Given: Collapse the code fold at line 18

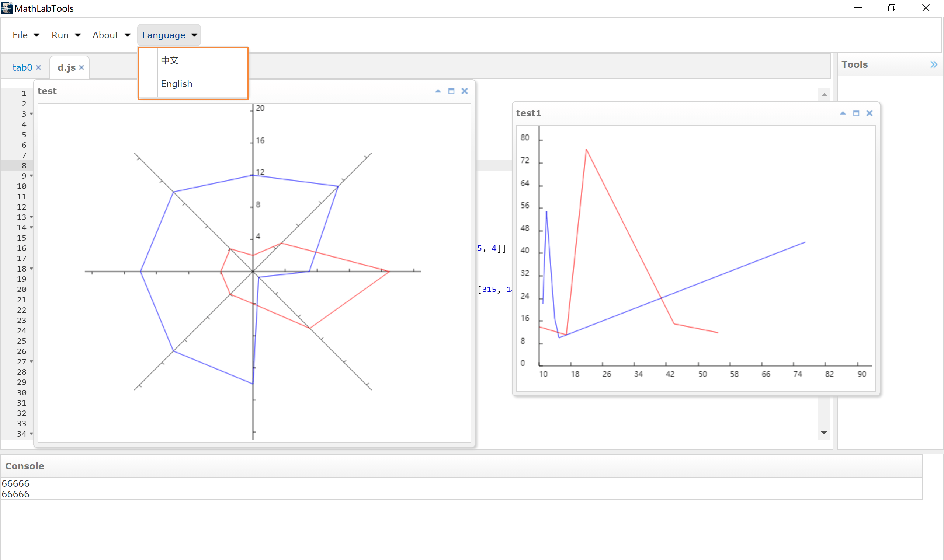Looking at the screenshot, I should 31,269.
